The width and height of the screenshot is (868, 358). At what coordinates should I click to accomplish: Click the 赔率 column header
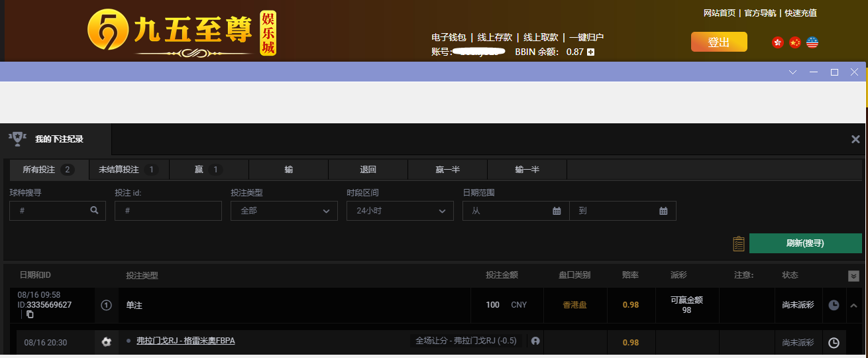630,275
